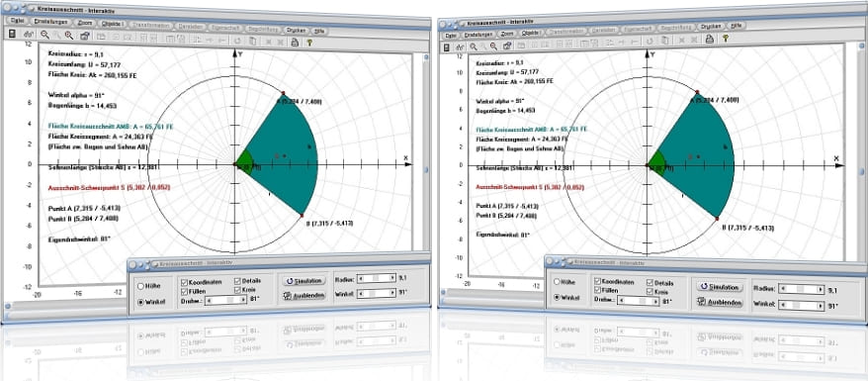This screenshot has width=868, height=381.
Task: Click left arrow of Radius slider, left panel
Action: pyautogui.click(x=361, y=278)
